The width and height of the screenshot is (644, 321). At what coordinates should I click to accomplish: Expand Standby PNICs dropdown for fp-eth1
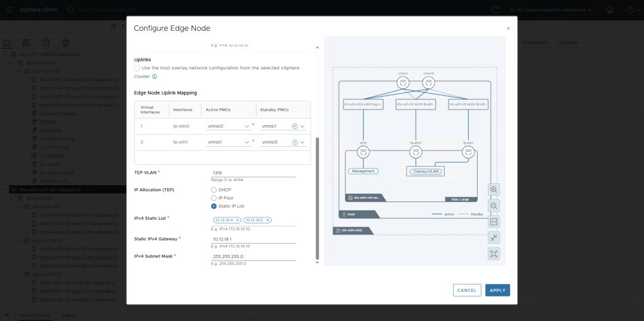(302, 143)
